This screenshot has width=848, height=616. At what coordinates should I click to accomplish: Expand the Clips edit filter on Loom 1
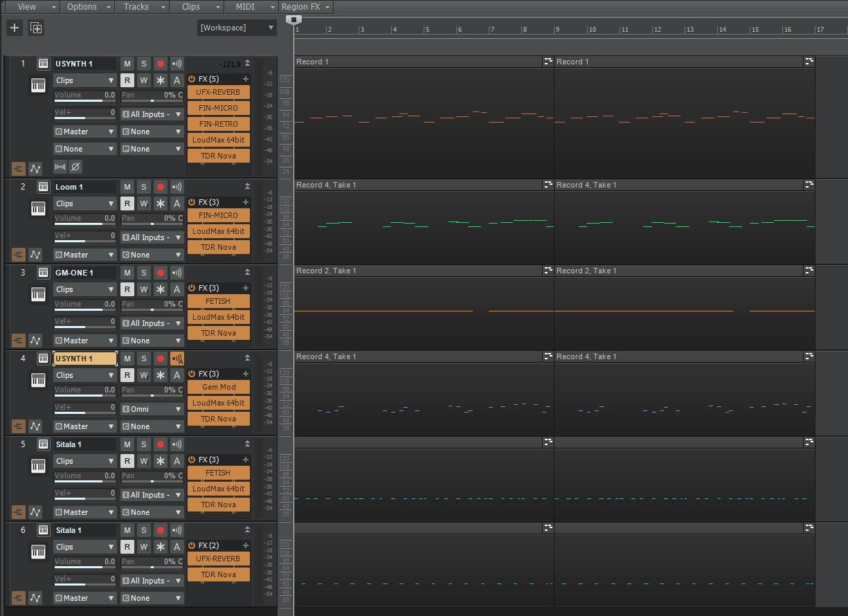pos(84,203)
